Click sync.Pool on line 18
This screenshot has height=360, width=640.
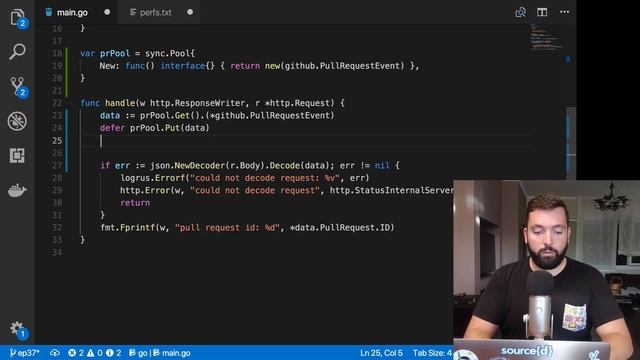[x=167, y=53]
